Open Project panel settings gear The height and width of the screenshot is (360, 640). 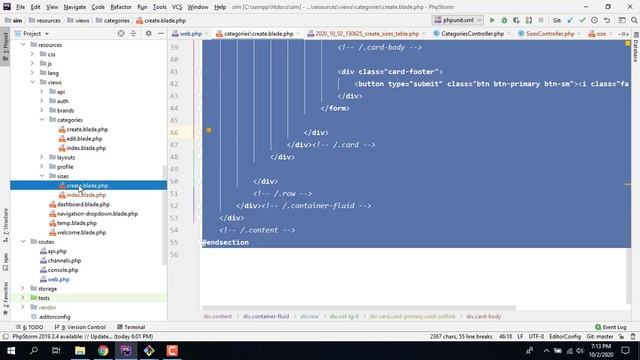click(149, 33)
